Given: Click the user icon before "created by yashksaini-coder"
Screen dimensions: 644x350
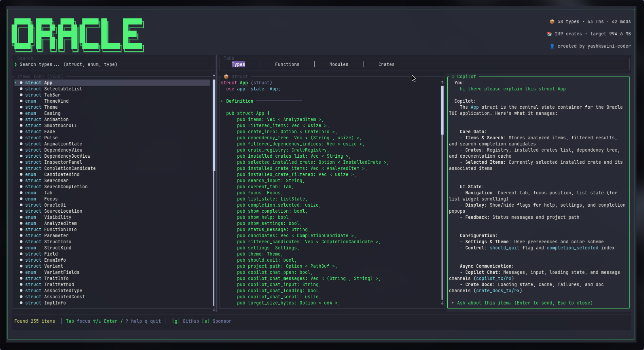Looking at the screenshot, I should coord(552,46).
